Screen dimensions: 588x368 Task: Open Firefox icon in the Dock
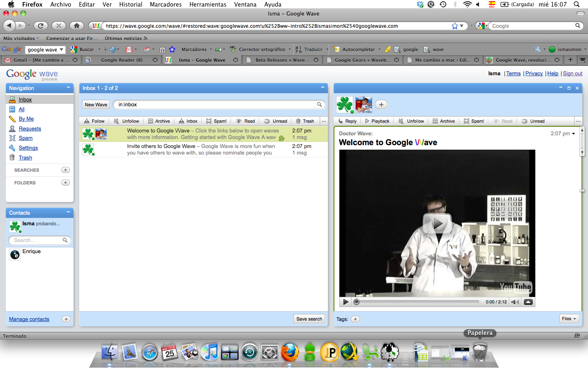coord(290,352)
